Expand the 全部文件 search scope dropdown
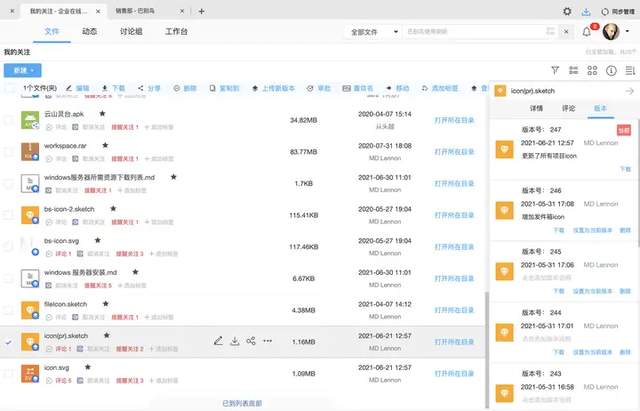640x411 pixels. [371, 32]
